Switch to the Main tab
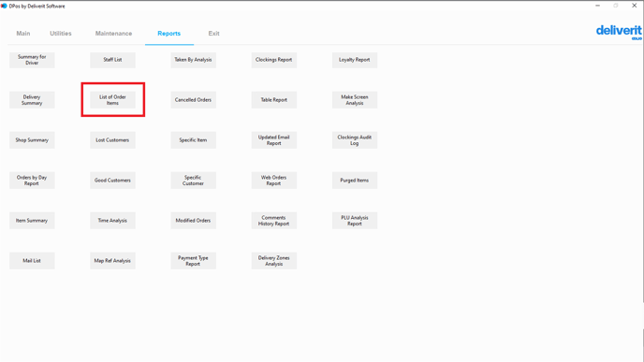This screenshot has width=644, height=362. point(23,34)
